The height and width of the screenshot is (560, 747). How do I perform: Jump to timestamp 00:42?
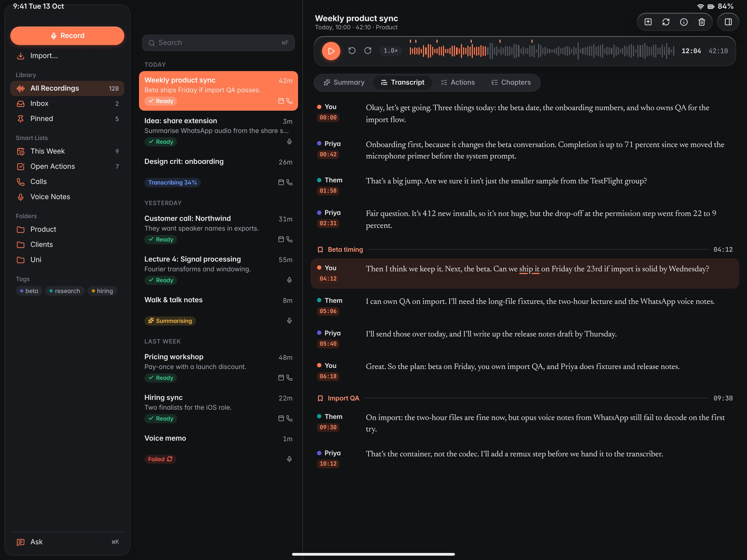[x=328, y=155]
